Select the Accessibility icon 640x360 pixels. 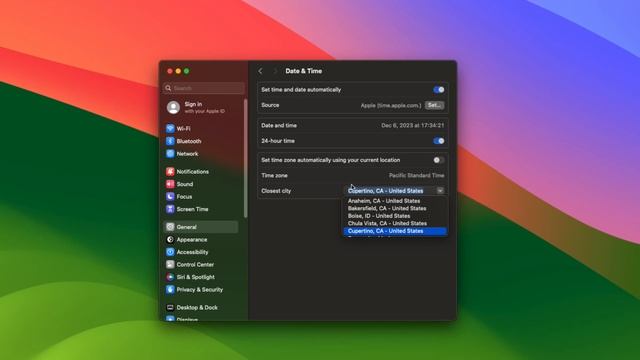(x=170, y=252)
